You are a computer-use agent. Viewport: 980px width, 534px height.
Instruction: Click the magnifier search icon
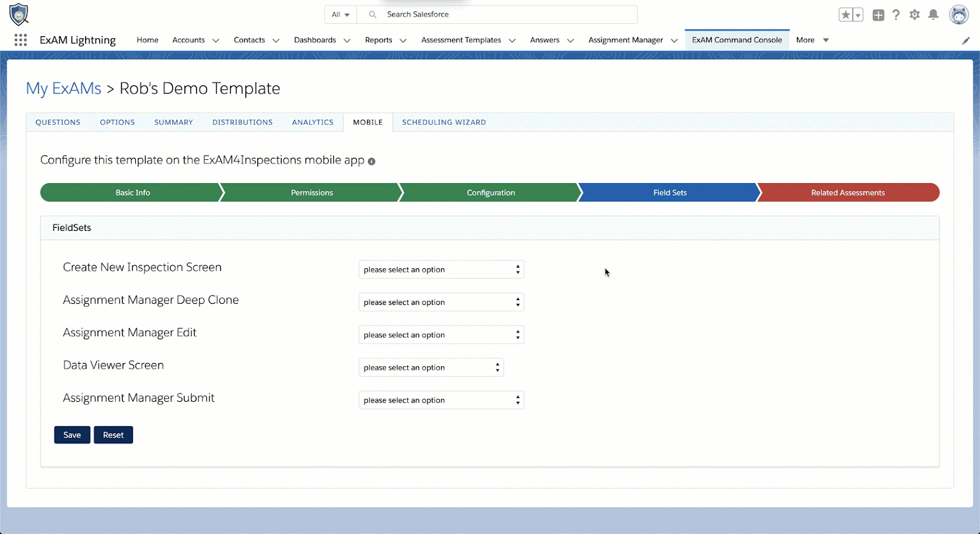coord(372,14)
